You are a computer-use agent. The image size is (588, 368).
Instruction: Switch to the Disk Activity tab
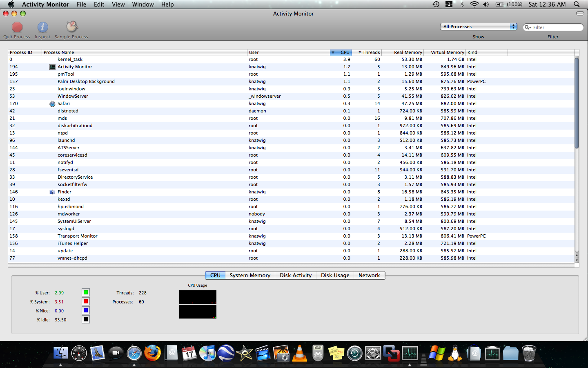click(x=296, y=276)
